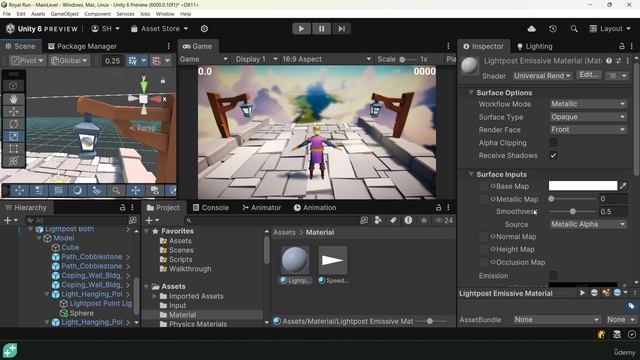Switch to the Console tab
This screenshot has width=640, height=360.
click(x=211, y=207)
